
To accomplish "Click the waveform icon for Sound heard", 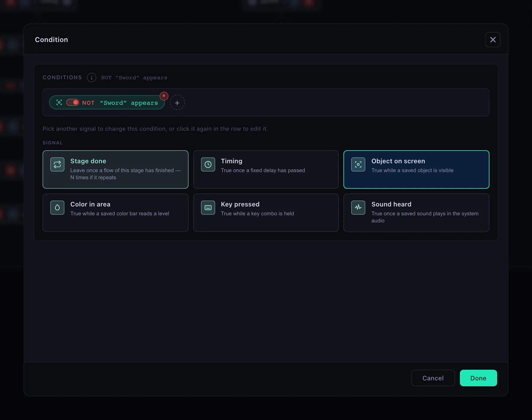I will pos(358,208).
